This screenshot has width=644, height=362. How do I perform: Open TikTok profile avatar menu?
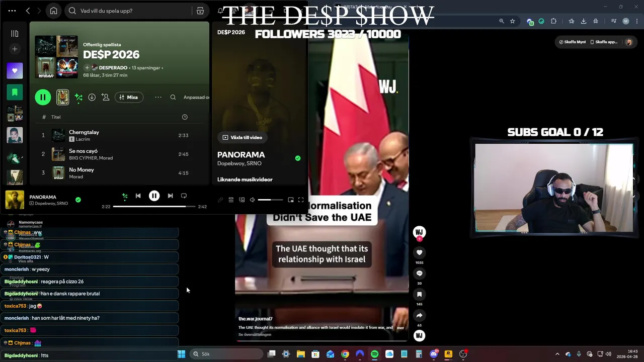[x=628, y=42]
